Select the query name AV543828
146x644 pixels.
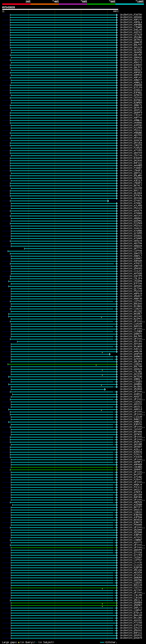[x=8, y=8]
